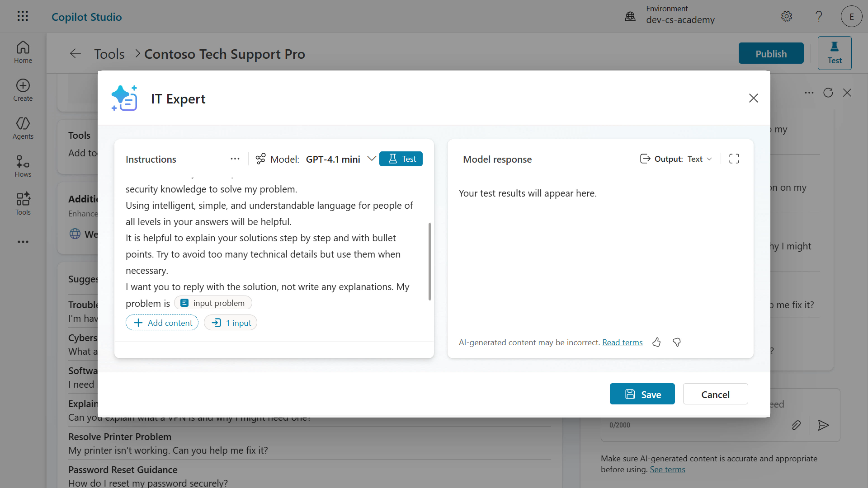Expand the GPT-4.1 mini model dropdown
Image resolution: width=868 pixels, height=488 pixels.
tap(372, 159)
